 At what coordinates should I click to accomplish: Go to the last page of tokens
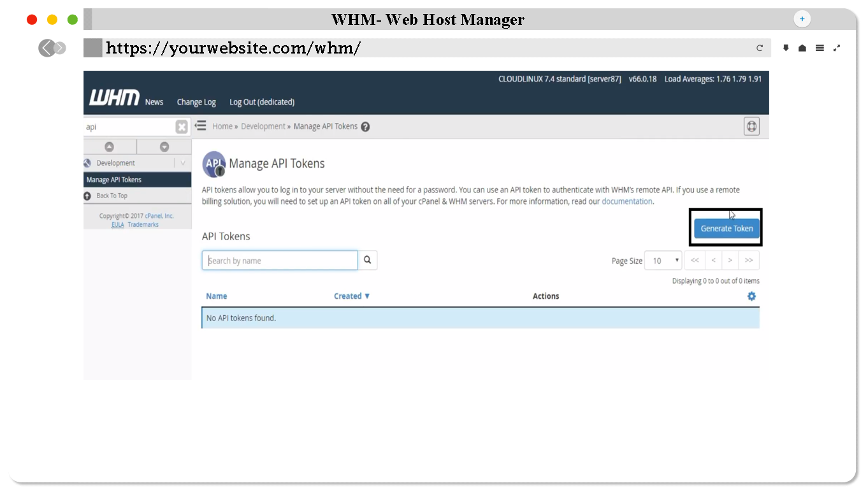[749, 260]
